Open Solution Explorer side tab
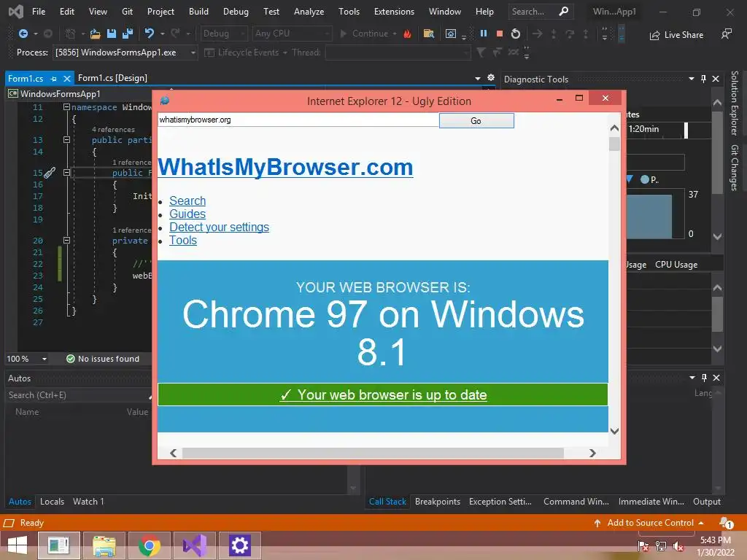 pos(735,104)
